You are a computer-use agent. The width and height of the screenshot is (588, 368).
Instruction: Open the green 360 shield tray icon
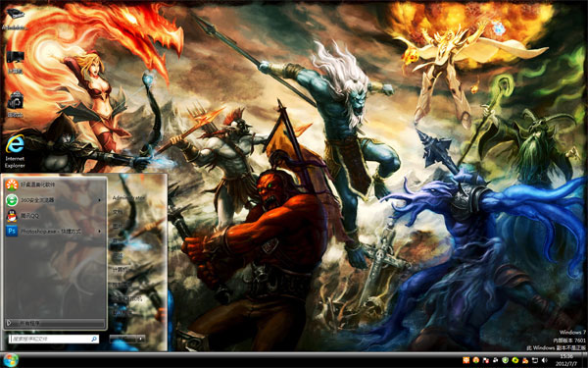pos(505,360)
